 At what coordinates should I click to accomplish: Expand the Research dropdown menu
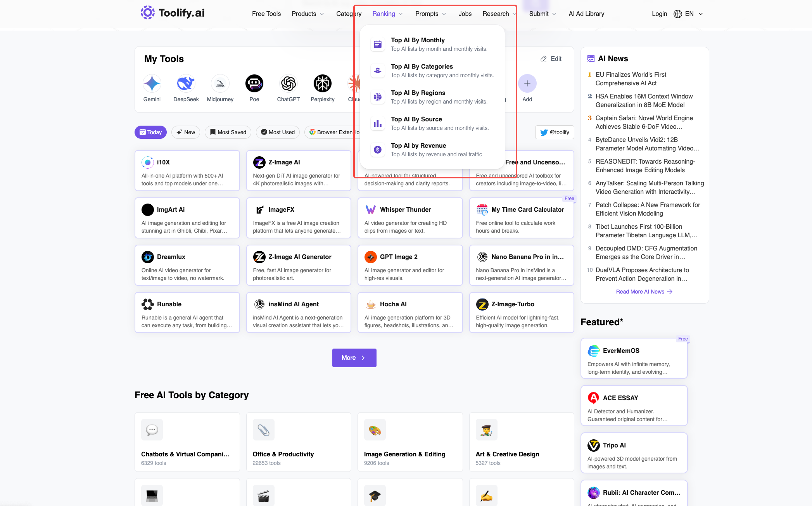coord(499,14)
